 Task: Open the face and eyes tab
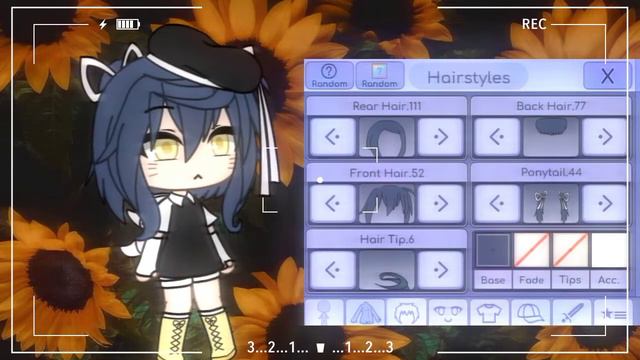coord(448,312)
